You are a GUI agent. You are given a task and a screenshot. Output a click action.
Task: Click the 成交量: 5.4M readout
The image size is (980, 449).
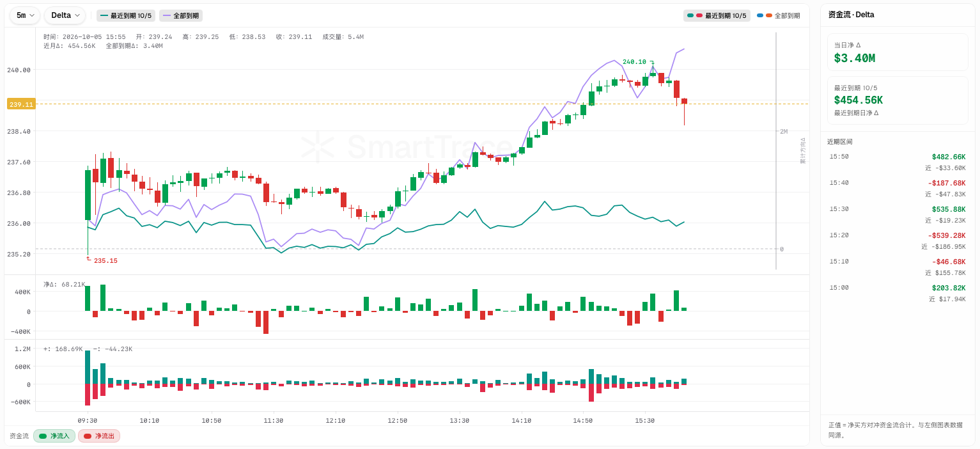pos(343,37)
